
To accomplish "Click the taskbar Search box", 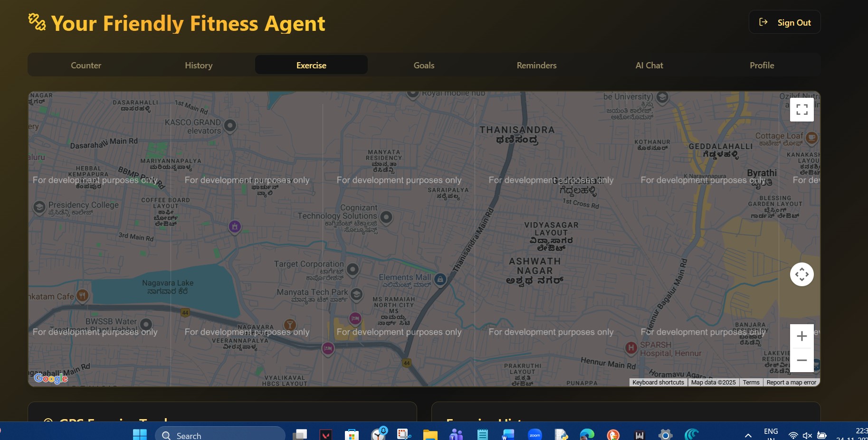I will 220,435.
